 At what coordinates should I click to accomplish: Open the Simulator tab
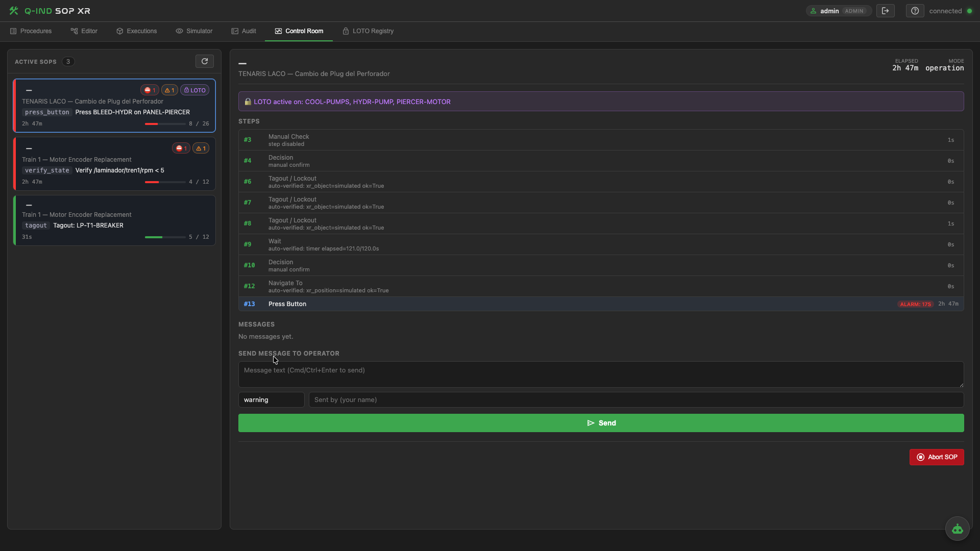pyautogui.click(x=194, y=31)
